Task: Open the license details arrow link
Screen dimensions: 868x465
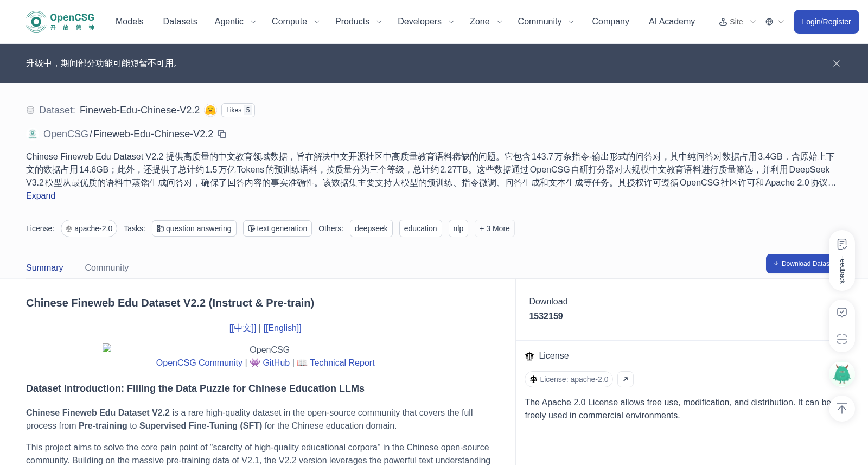Action: pyautogui.click(x=626, y=379)
